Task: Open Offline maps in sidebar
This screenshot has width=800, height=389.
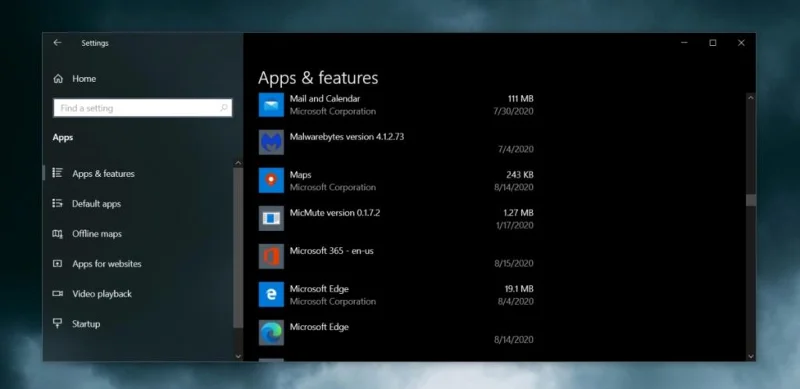Action: pyautogui.click(x=97, y=234)
